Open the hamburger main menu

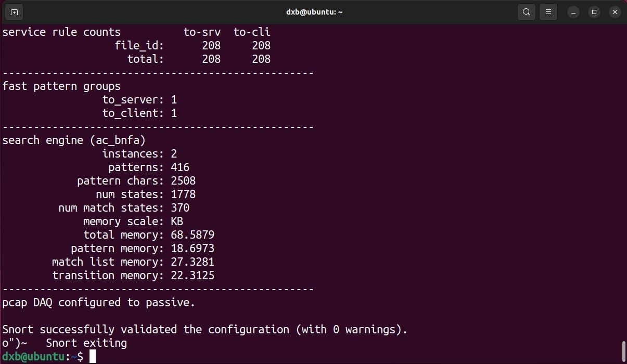(547, 11)
